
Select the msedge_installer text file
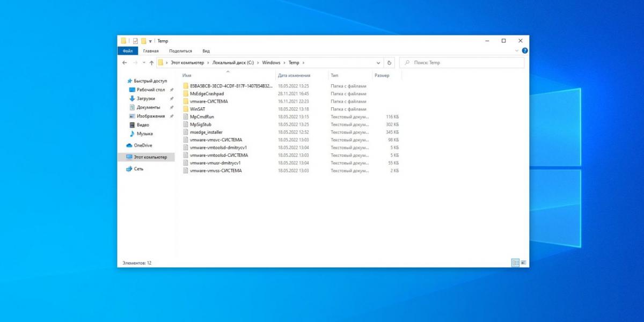point(206,132)
